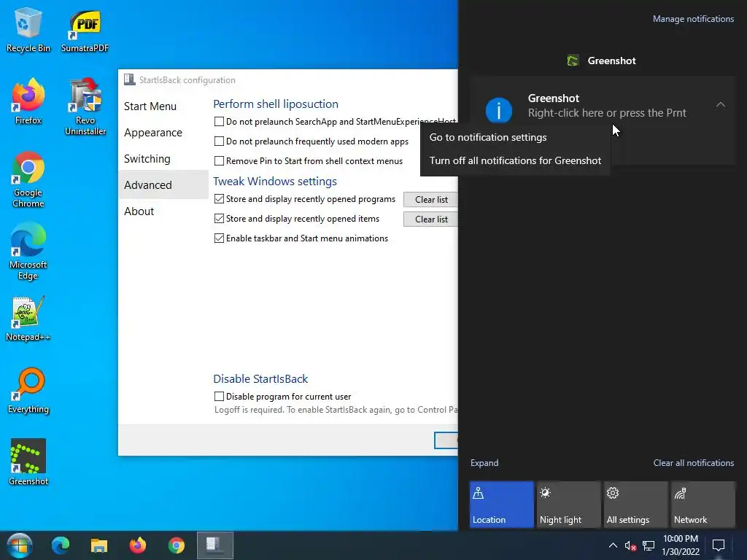
Task: Toggle the Night light quick action
Action: [569, 505]
